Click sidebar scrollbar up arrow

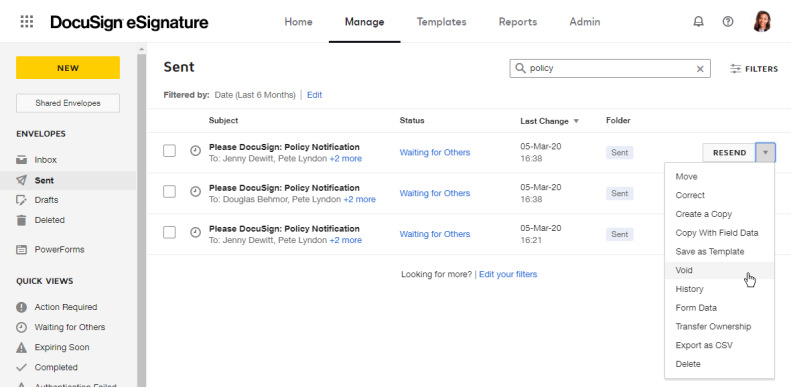pos(141,49)
